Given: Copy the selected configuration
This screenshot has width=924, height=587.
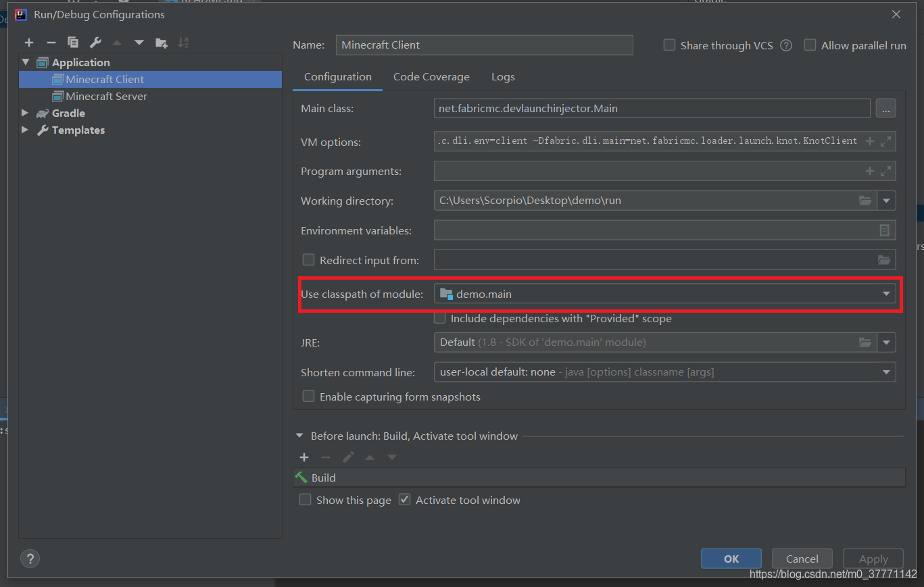Looking at the screenshot, I should [73, 43].
